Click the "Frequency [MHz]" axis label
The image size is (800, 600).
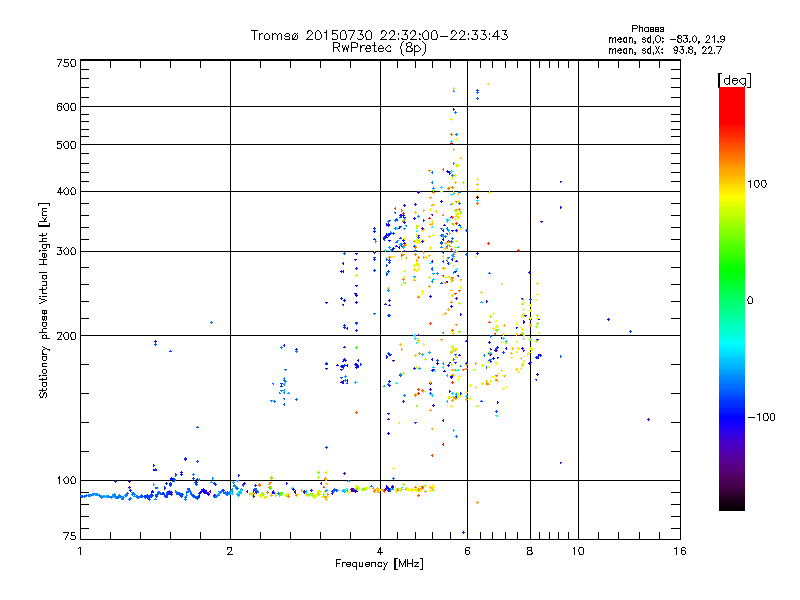(379, 564)
